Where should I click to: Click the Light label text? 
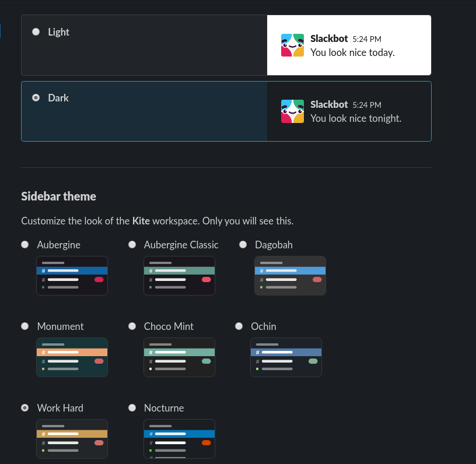pos(58,32)
